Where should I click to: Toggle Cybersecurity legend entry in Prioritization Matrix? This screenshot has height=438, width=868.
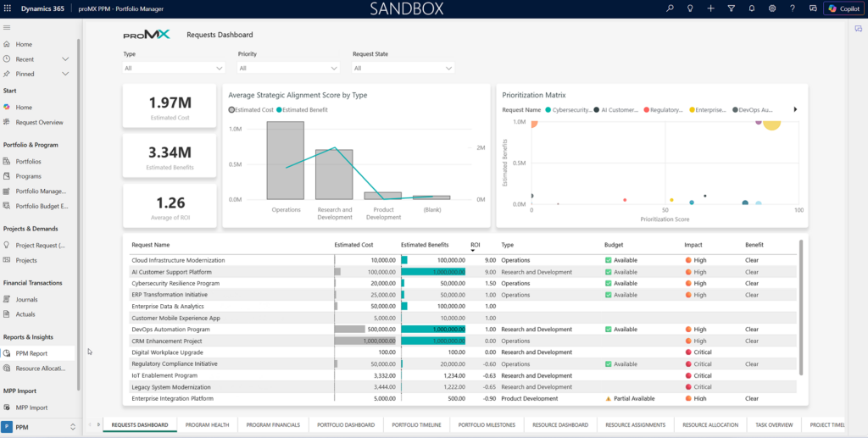click(x=570, y=109)
